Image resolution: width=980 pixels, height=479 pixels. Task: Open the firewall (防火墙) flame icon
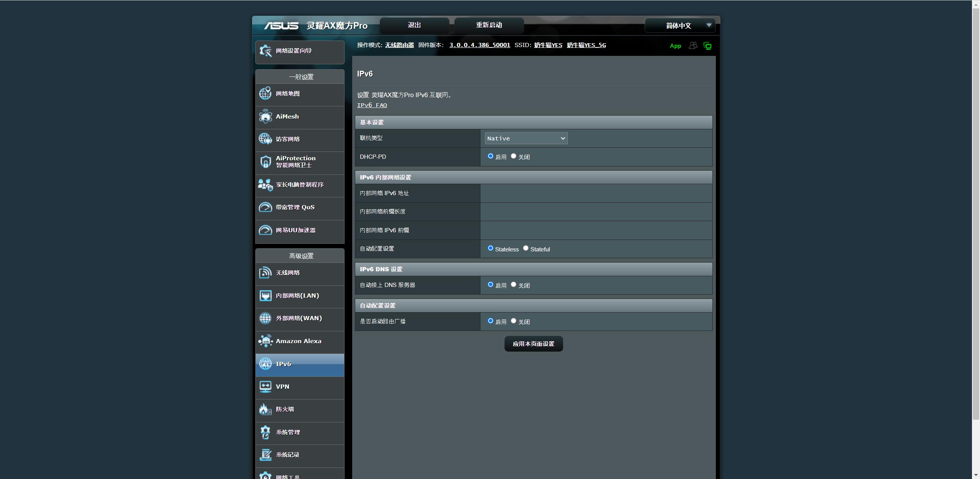point(265,409)
